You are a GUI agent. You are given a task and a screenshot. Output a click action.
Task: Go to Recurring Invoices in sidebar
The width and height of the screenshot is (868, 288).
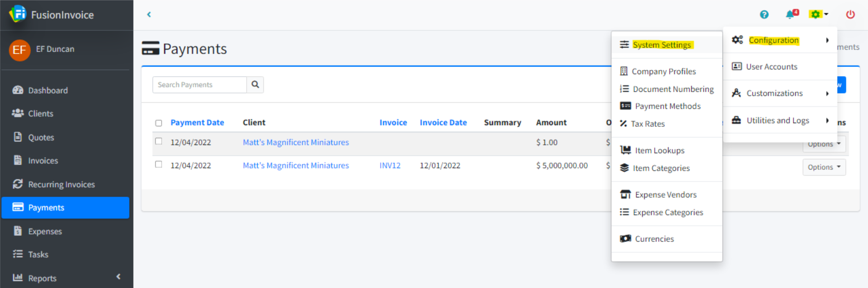click(61, 184)
